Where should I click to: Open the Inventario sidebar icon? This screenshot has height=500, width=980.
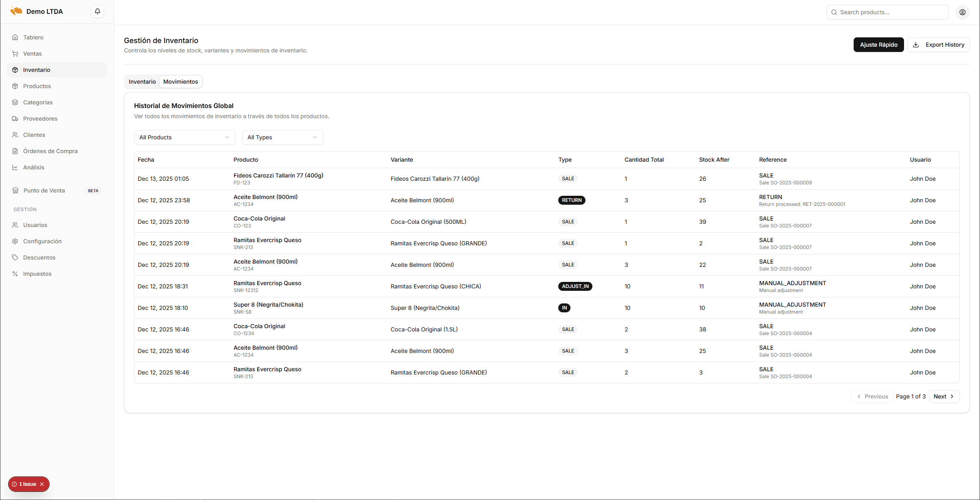[15, 69]
